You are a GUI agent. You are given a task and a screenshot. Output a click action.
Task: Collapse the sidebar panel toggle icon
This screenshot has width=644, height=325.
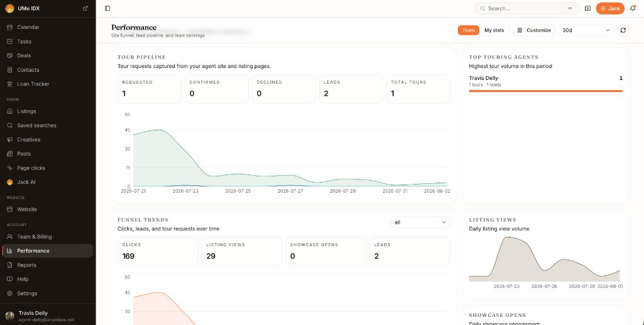pos(108,8)
